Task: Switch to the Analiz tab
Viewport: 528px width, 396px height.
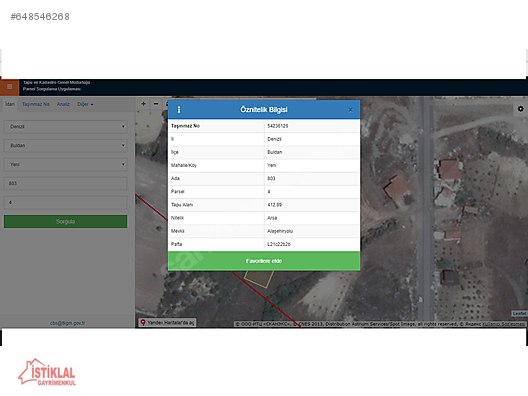Action: point(63,104)
